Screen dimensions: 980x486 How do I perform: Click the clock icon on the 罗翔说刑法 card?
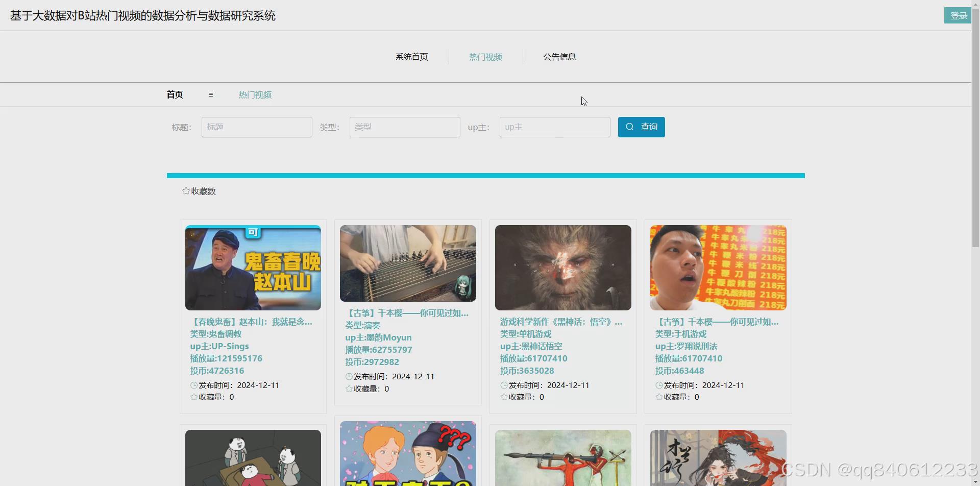658,385
